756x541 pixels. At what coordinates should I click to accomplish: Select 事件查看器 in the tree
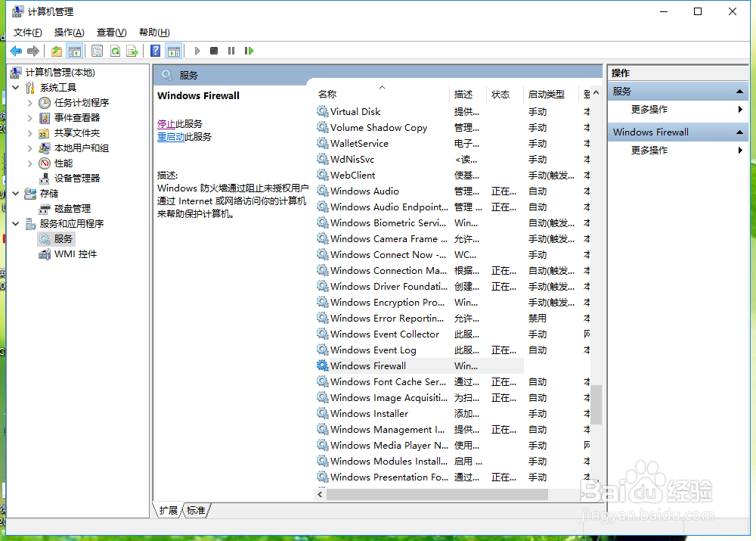pos(76,118)
